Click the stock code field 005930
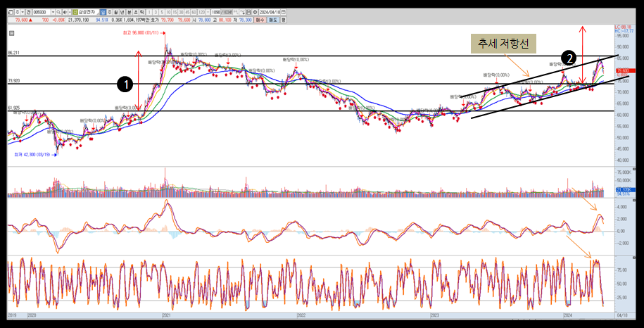Viewport: 644px width, 328px height. coord(42,12)
